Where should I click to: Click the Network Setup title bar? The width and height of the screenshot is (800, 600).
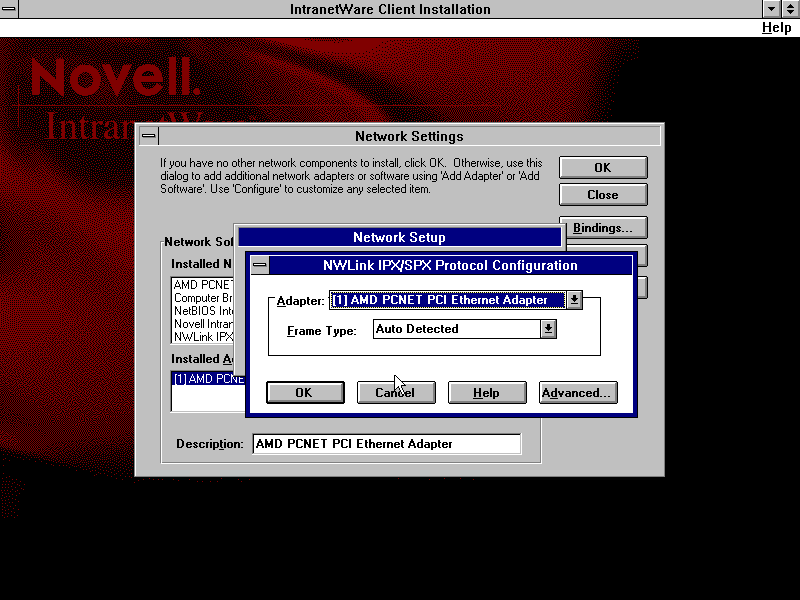399,237
